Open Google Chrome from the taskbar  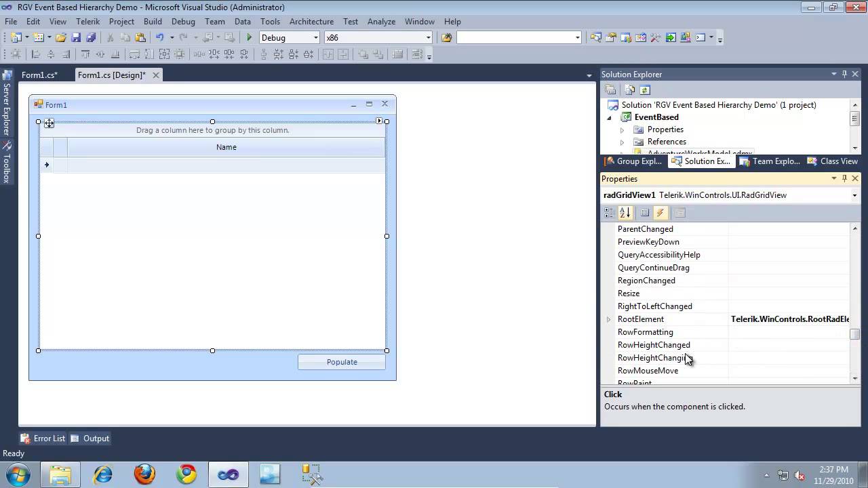tap(186, 474)
